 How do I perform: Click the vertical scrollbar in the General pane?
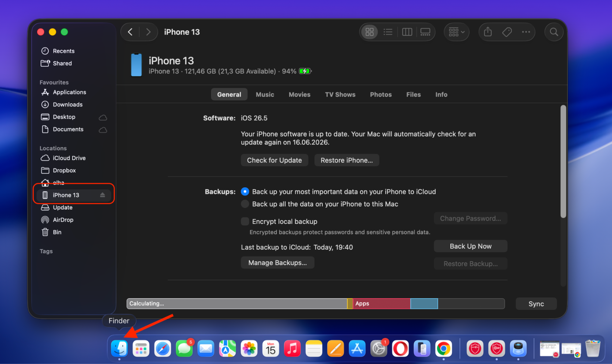pyautogui.click(x=563, y=162)
